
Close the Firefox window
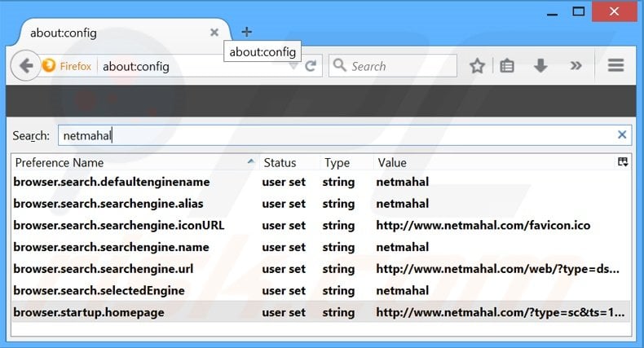615,11
